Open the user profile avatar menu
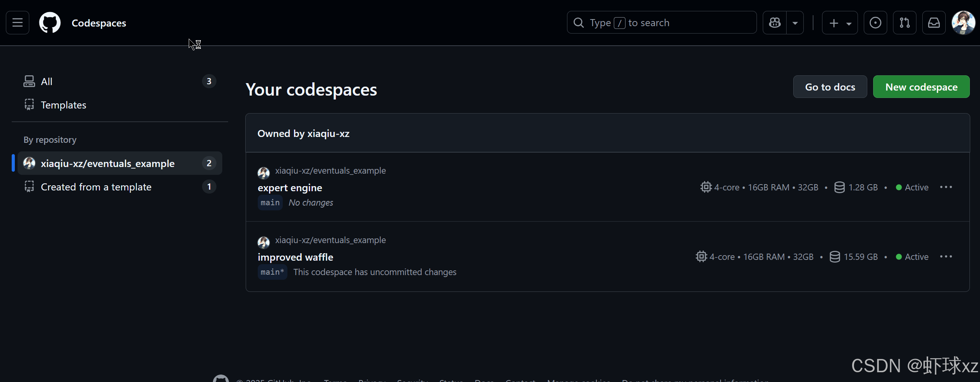 click(x=963, y=23)
